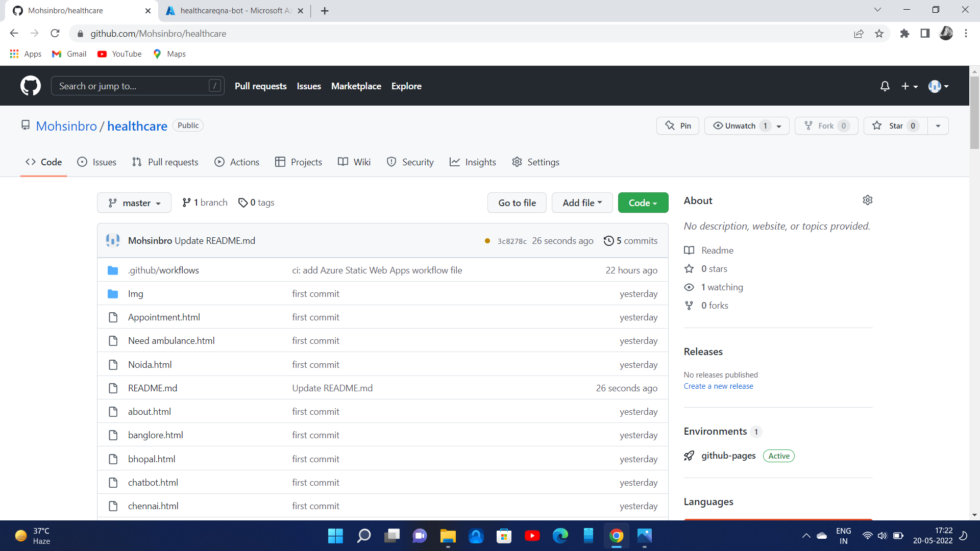980x551 pixels.
Task: Click the Unwatch button
Action: (747, 126)
